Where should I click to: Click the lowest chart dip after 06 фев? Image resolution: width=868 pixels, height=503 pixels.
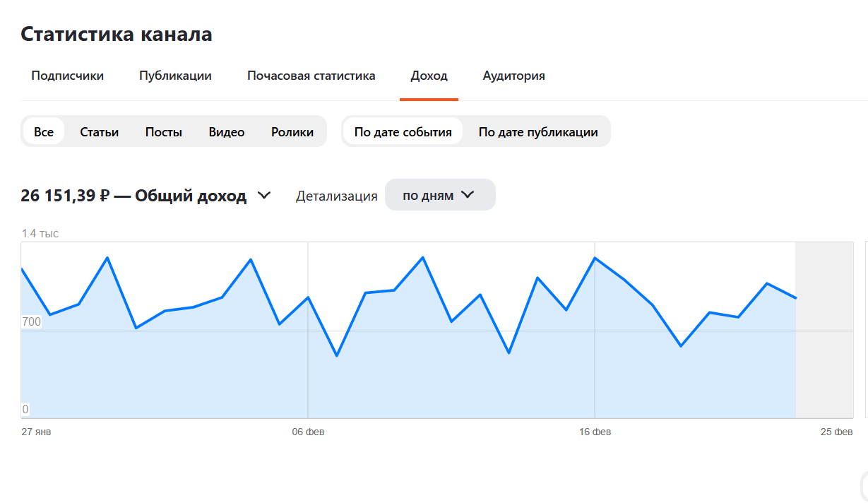337,355
